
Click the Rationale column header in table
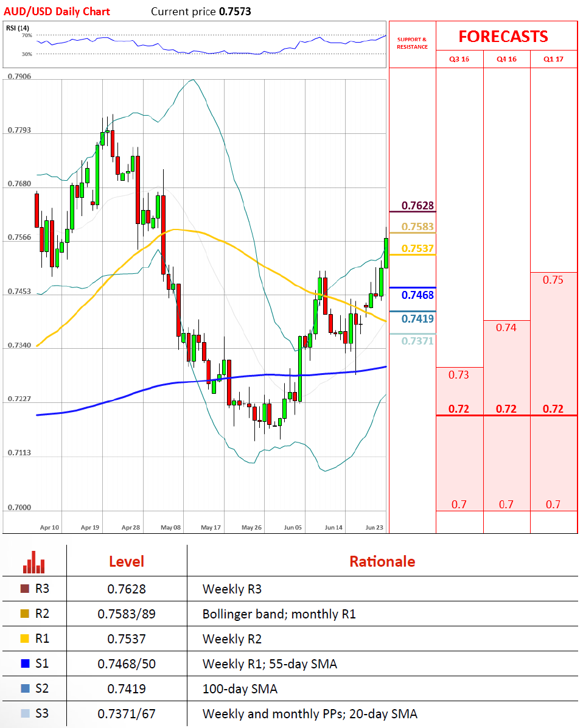point(382,561)
